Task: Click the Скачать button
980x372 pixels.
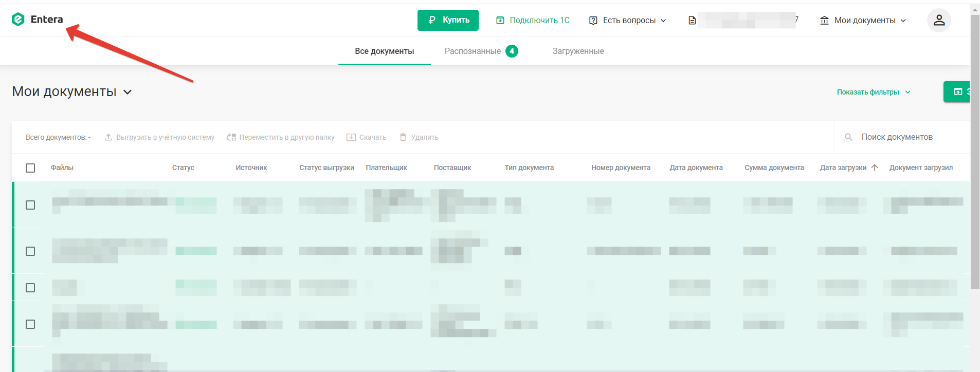Action: pos(367,137)
